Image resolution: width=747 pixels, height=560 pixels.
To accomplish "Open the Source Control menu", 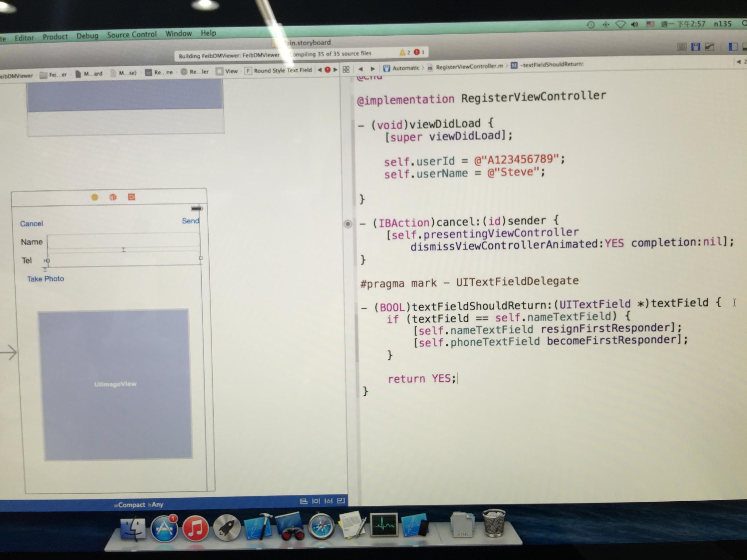I will 132,34.
